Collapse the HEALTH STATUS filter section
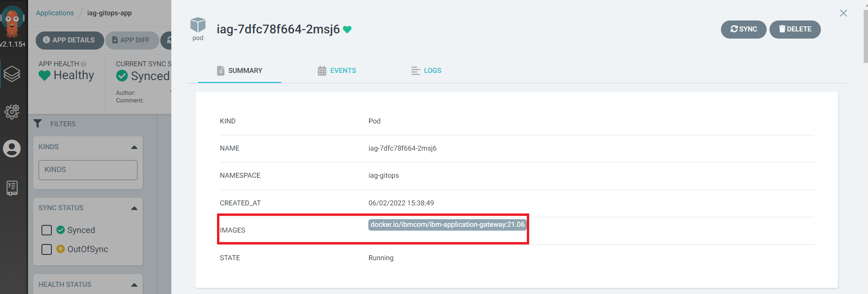This screenshot has width=868, height=294. tap(134, 285)
